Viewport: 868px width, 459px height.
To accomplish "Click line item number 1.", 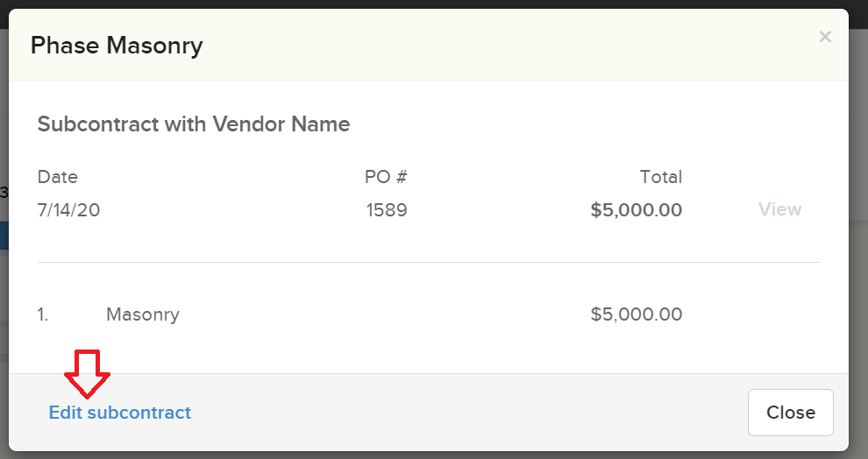I will tap(43, 314).
